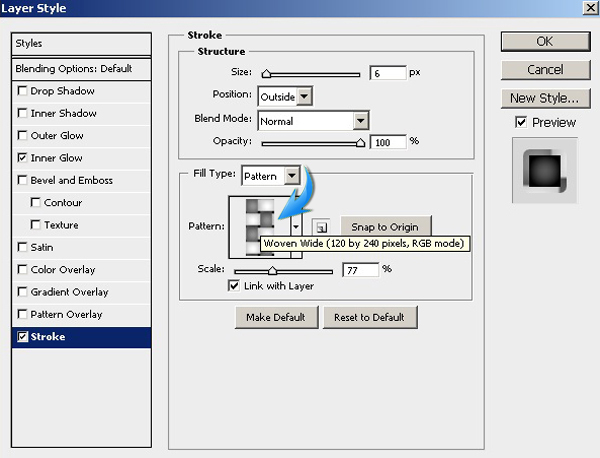
Task: Close the Layer Style dialog window
Action: pos(587,9)
